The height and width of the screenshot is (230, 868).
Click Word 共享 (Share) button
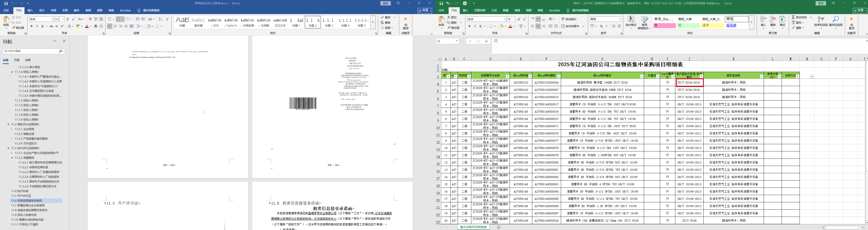(x=425, y=10)
